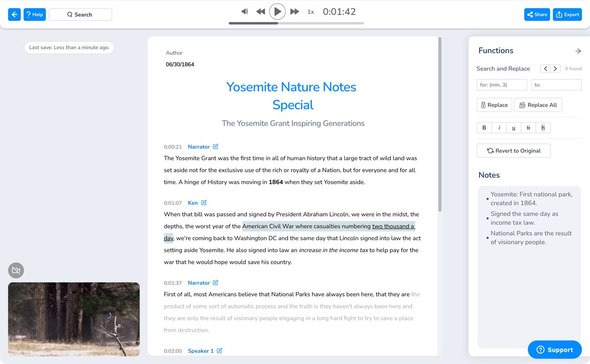Toggle bold formatting in the Functions panel
The height and width of the screenshot is (364, 590).
click(484, 127)
